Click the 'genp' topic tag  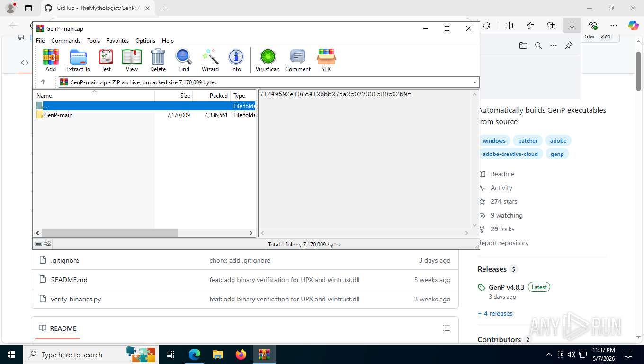tap(557, 154)
